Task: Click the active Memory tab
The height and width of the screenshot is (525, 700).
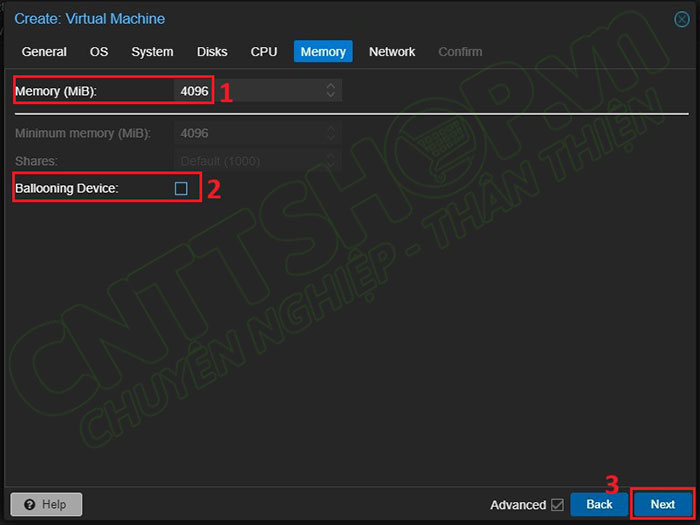Action: (323, 52)
